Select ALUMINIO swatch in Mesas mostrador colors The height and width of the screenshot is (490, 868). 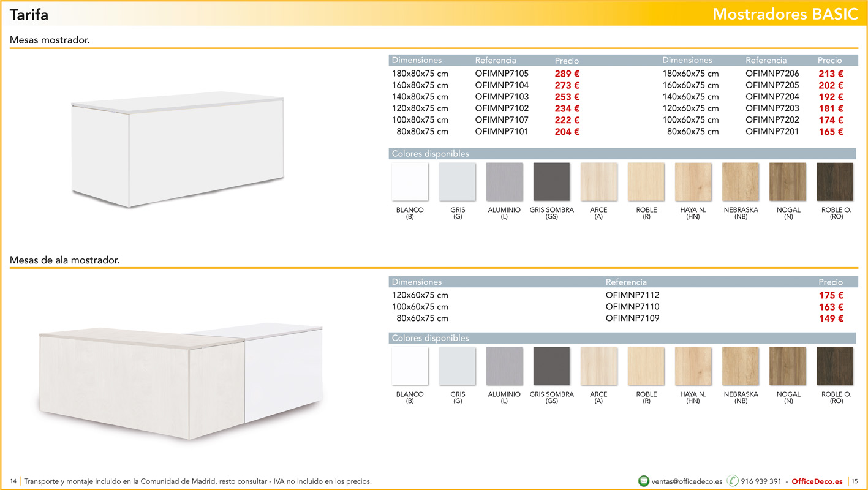504,181
